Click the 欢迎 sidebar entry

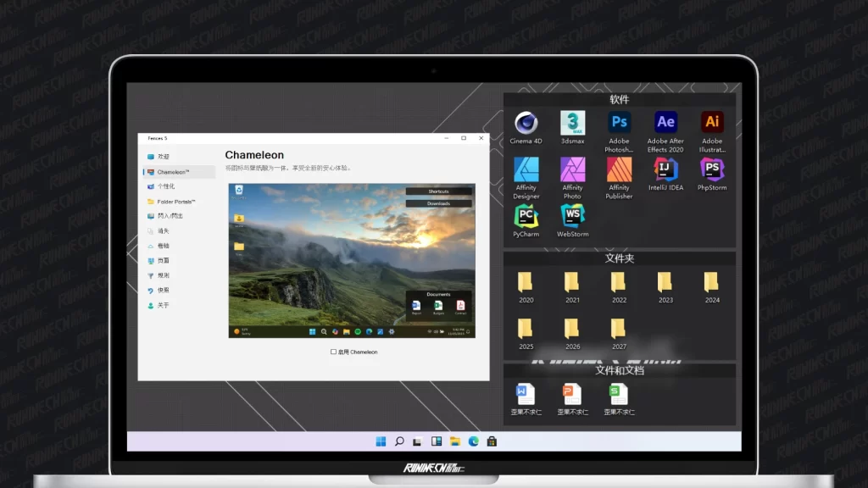tap(163, 157)
